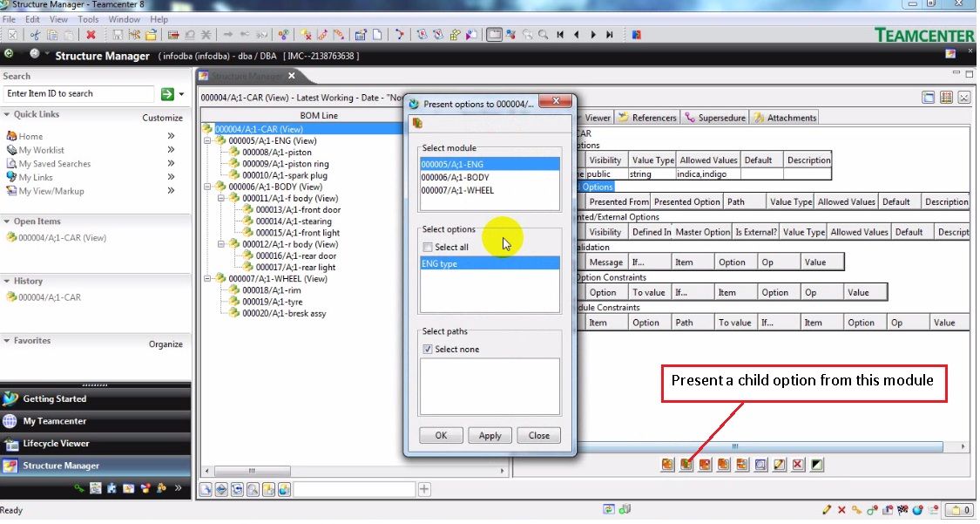Click the Structure Manager home globe icon
Viewport: 980px width, 524px height.
9,54
